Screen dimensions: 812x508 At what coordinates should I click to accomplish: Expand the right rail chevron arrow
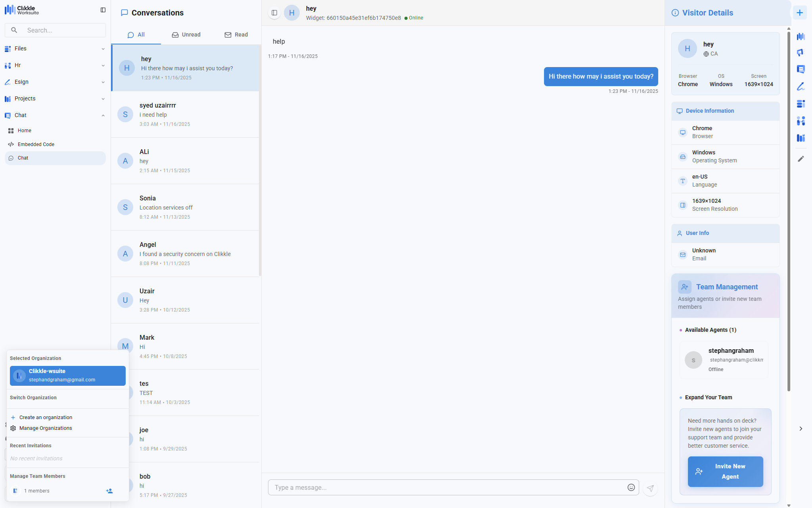point(801,429)
